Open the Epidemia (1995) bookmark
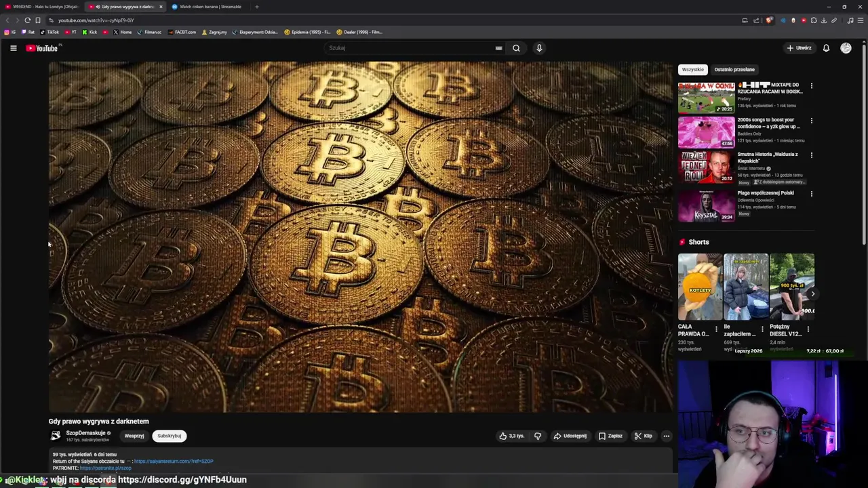 (307, 32)
